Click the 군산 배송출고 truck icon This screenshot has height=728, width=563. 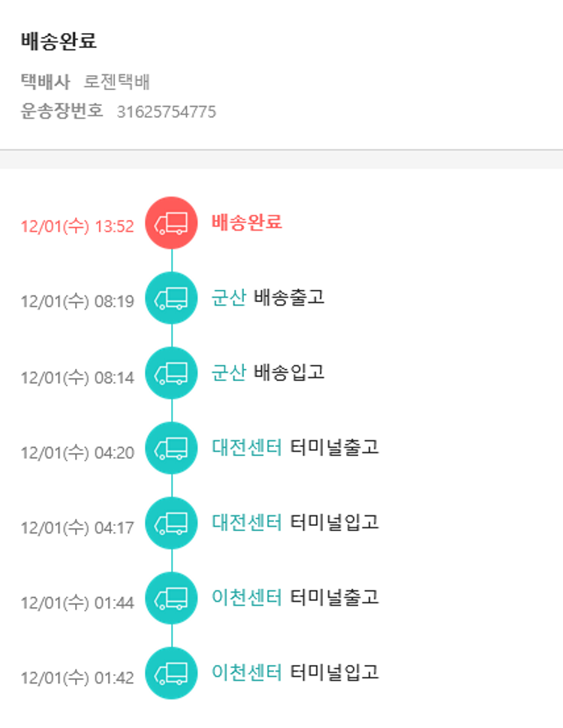click(x=171, y=298)
